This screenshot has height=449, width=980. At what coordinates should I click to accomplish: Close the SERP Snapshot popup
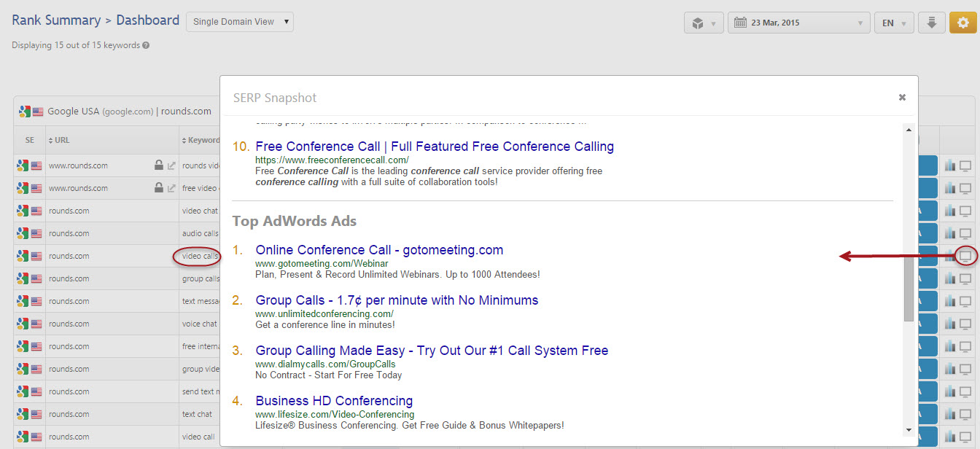(902, 97)
